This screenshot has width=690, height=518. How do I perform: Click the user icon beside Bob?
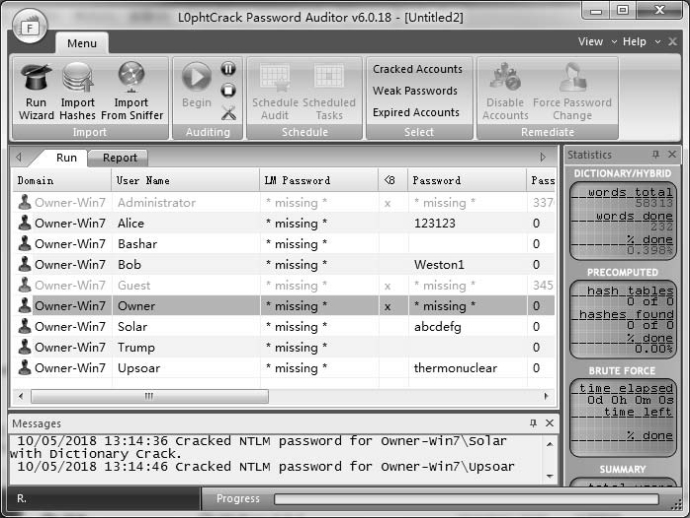25,264
